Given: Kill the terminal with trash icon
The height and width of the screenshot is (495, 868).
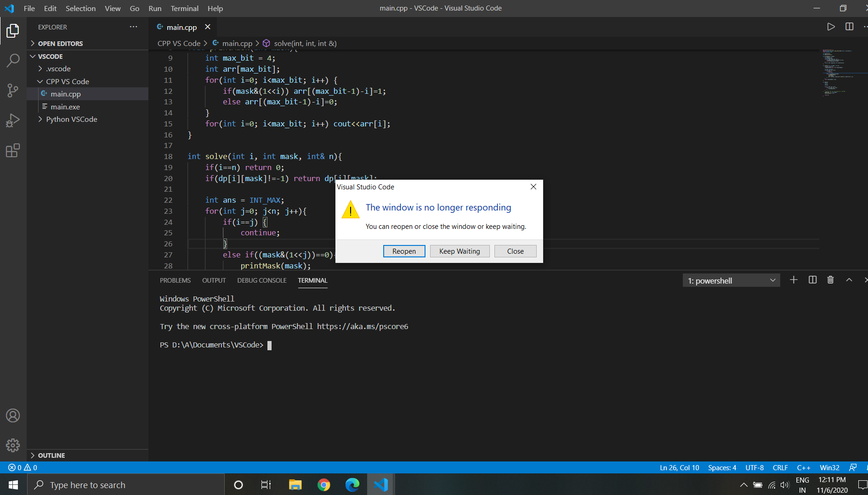Looking at the screenshot, I should tap(830, 280).
